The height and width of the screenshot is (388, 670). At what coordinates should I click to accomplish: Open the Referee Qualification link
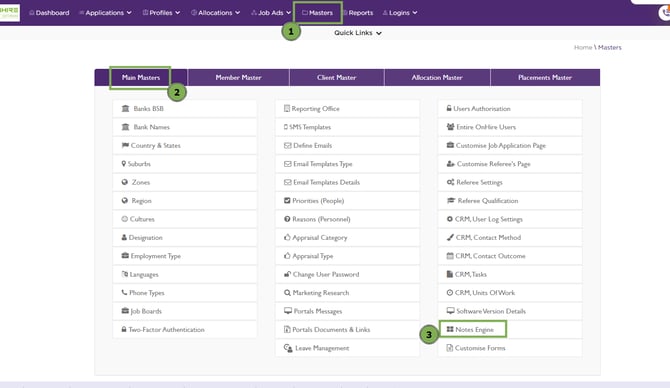pyautogui.click(x=510, y=200)
